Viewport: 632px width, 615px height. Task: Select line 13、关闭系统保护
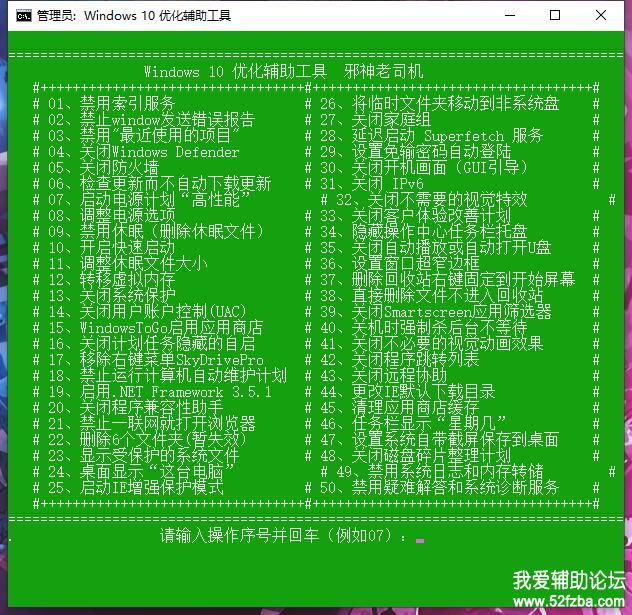(111, 296)
